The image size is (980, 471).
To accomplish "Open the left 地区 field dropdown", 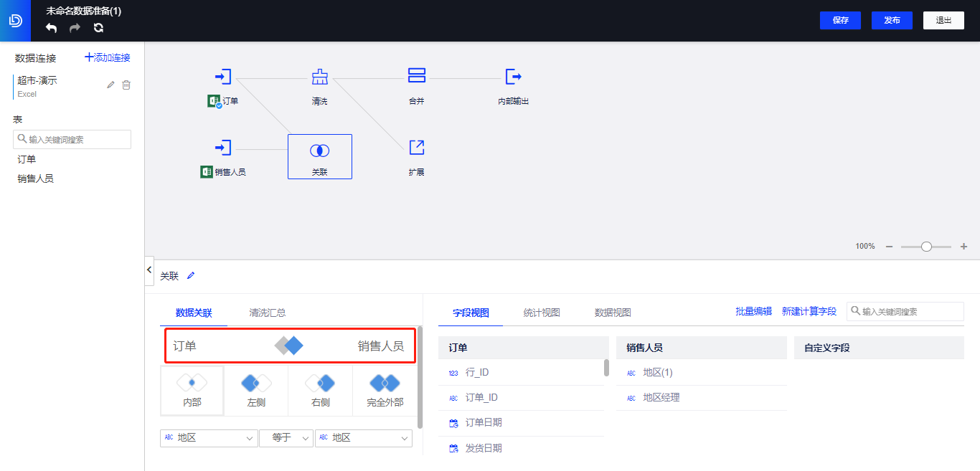I will pos(209,438).
